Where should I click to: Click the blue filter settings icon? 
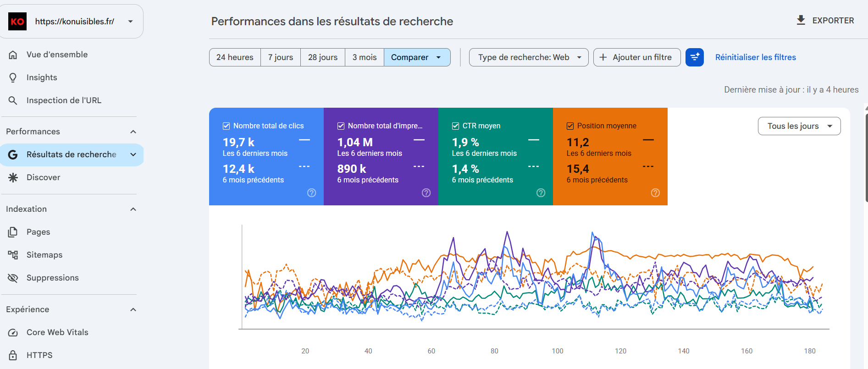[694, 57]
